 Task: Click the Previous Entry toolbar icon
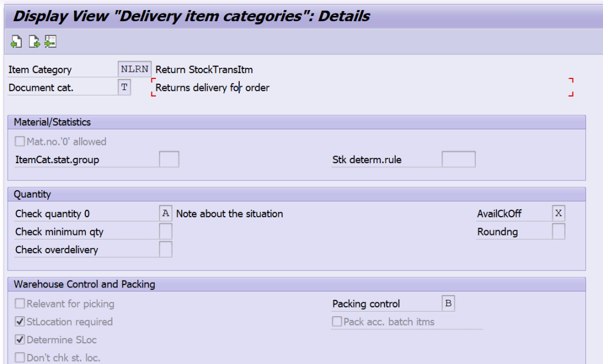[x=16, y=41]
